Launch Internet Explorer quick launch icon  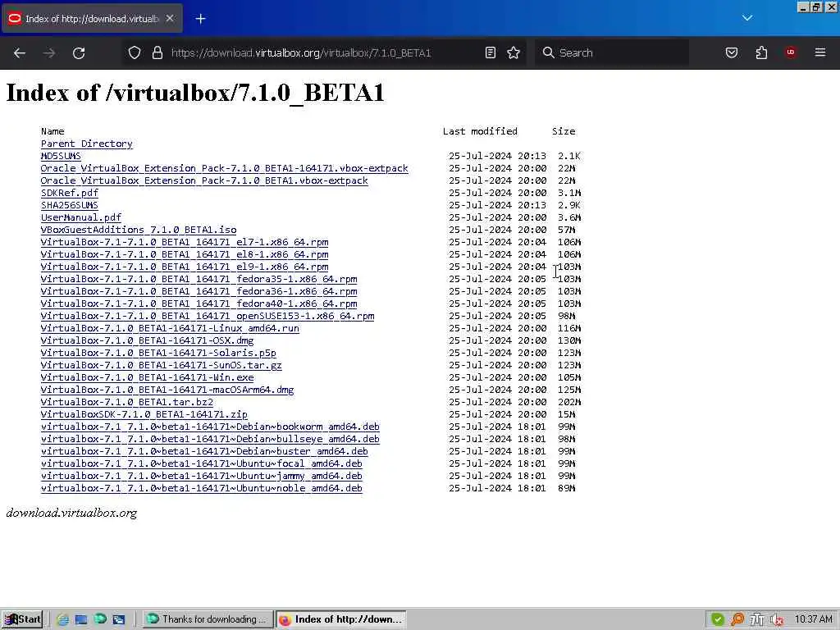coord(62,619)
